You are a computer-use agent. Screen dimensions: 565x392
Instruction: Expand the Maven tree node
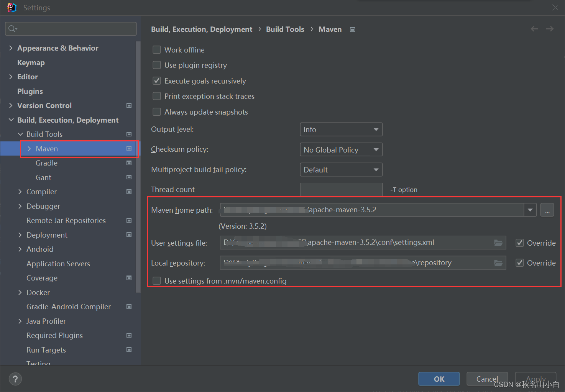(30, 149)
